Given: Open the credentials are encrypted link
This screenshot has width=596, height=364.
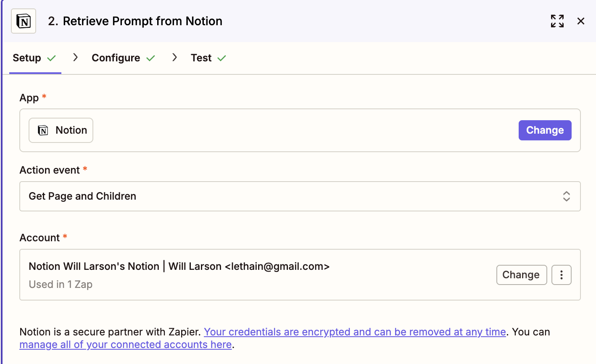Looking at the screenshot, I should 355,332.
